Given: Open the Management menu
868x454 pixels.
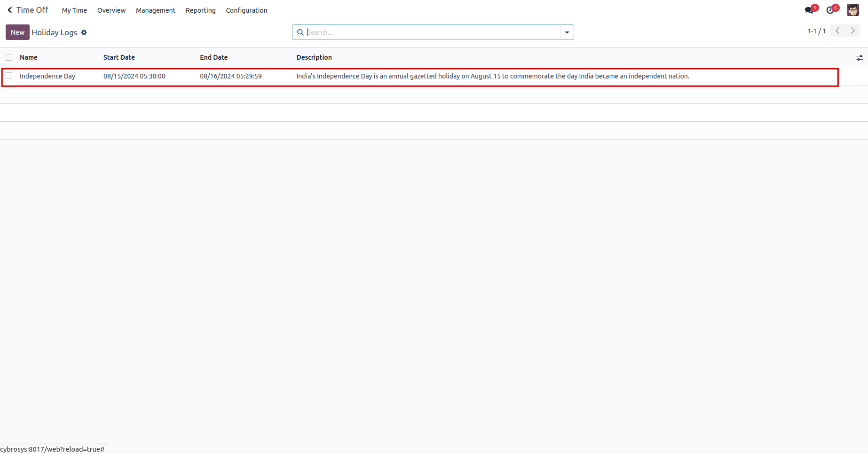Looking at the screenshot, I should tap(156, 10).
